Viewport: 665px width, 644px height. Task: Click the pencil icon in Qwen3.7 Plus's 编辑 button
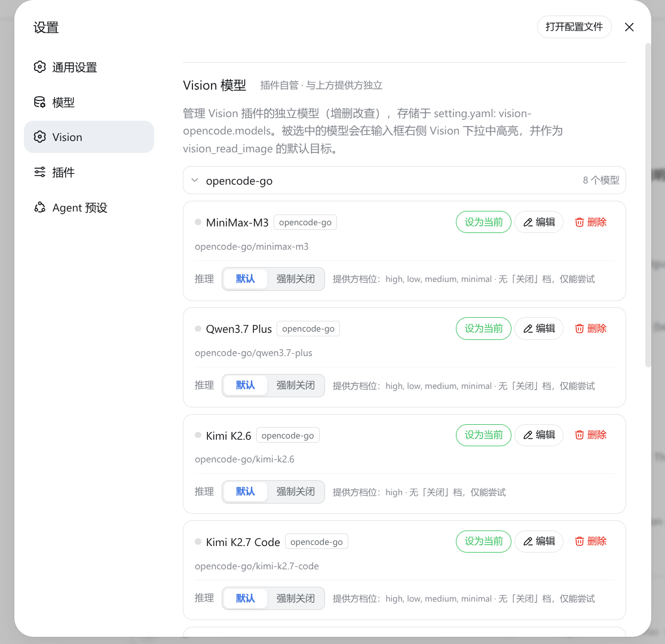click(x=528, y=329)
